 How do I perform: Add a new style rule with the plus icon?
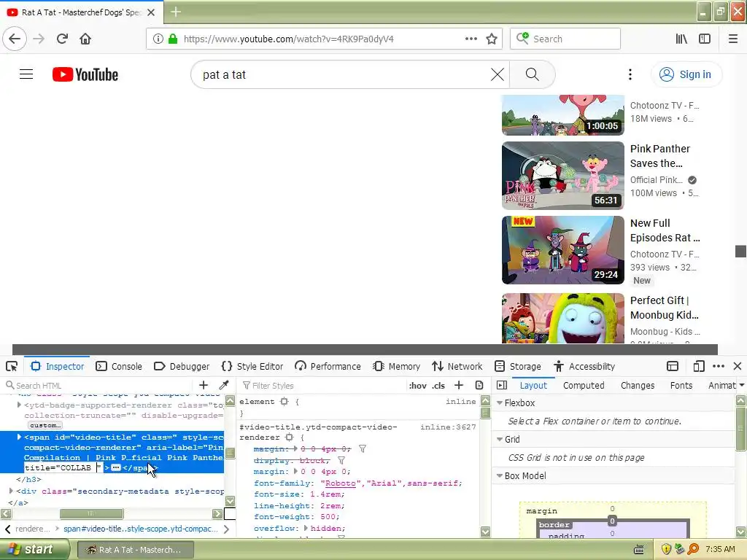(x=459, y=385)
